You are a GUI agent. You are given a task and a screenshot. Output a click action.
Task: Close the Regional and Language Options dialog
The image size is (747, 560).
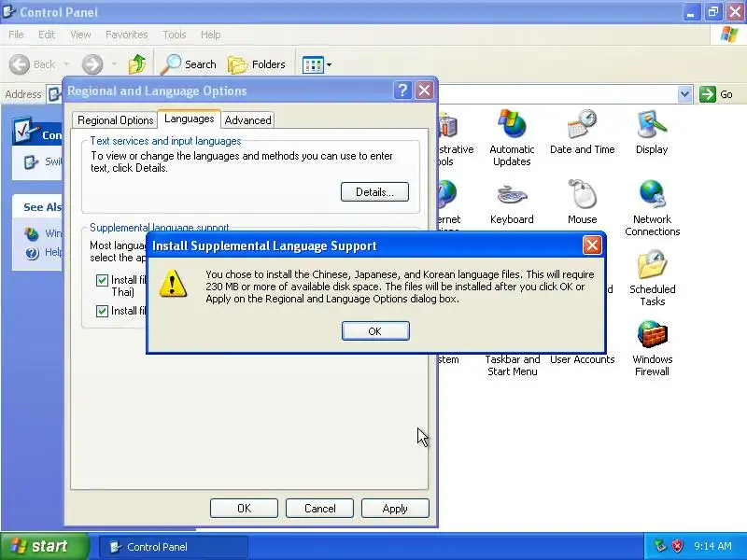point(424,90)
